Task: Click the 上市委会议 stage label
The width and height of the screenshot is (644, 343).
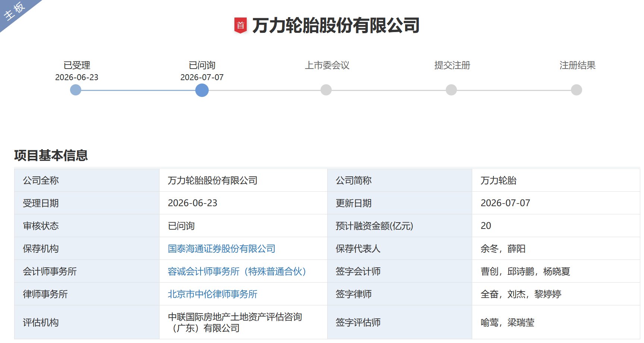Action: 327,65
